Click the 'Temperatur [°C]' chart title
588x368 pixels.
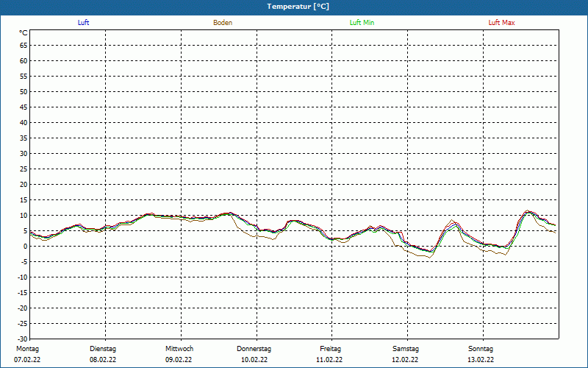coord(298,7)
